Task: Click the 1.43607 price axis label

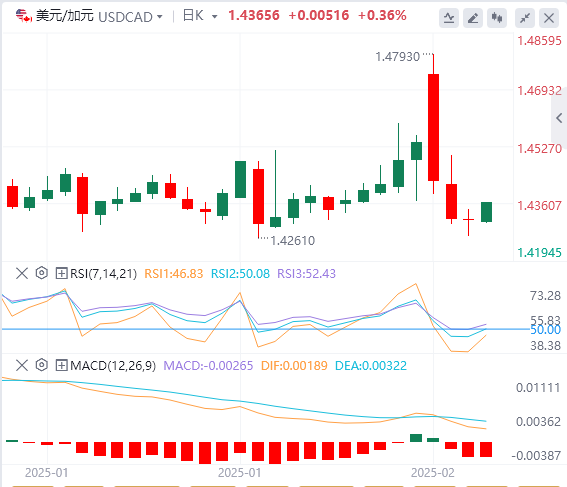Action: pos(539,205)
